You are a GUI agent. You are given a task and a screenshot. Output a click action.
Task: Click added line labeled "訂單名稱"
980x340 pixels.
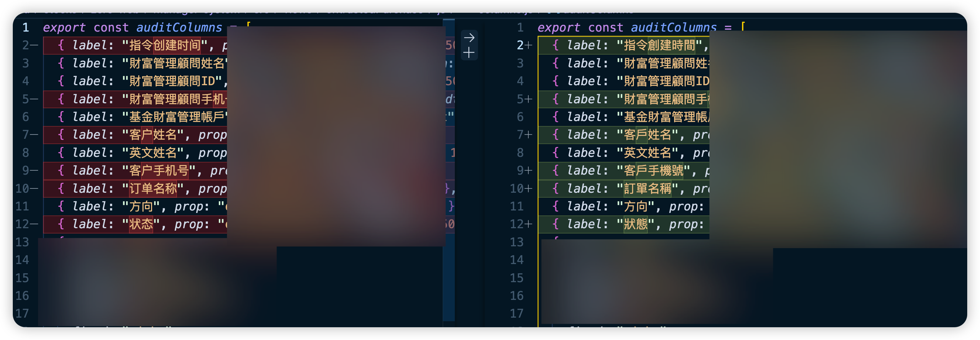pos(624,188)
